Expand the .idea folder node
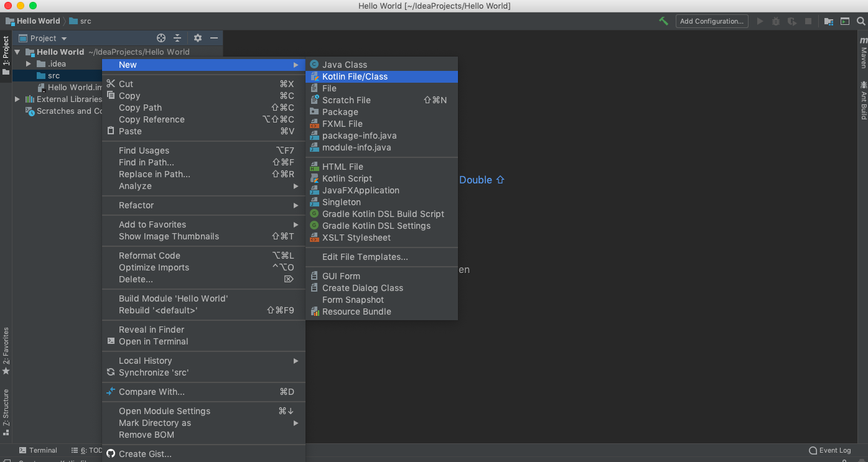 pyautogui.click(x=29, y=64)
